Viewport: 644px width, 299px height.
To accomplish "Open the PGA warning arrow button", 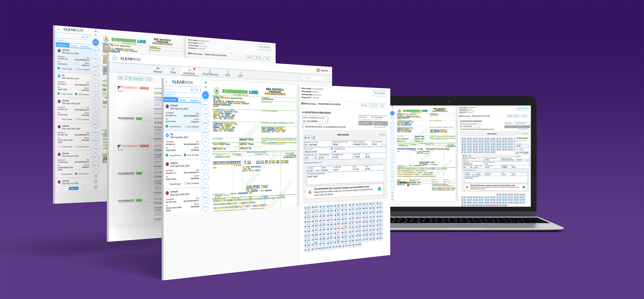I will coord(379,189).
